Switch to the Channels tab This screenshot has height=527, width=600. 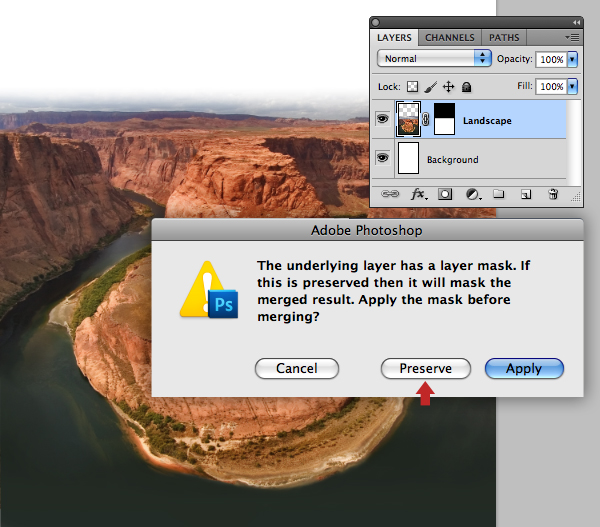pyautogui.click(x=450, y=38)
